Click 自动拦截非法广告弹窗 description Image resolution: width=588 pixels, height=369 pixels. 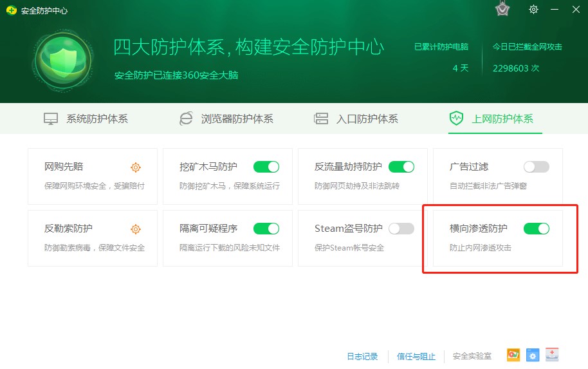(x=488, y=186)
